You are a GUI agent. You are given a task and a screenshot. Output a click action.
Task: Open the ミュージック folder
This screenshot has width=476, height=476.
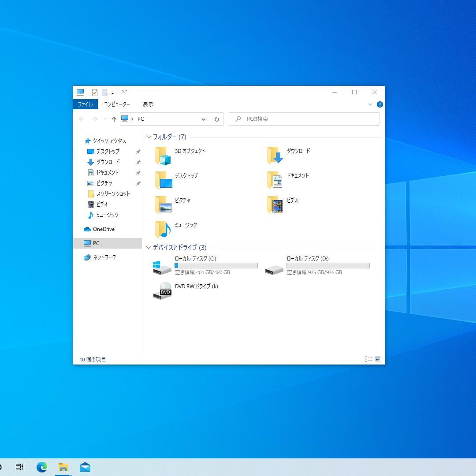[x=185, y=225]
